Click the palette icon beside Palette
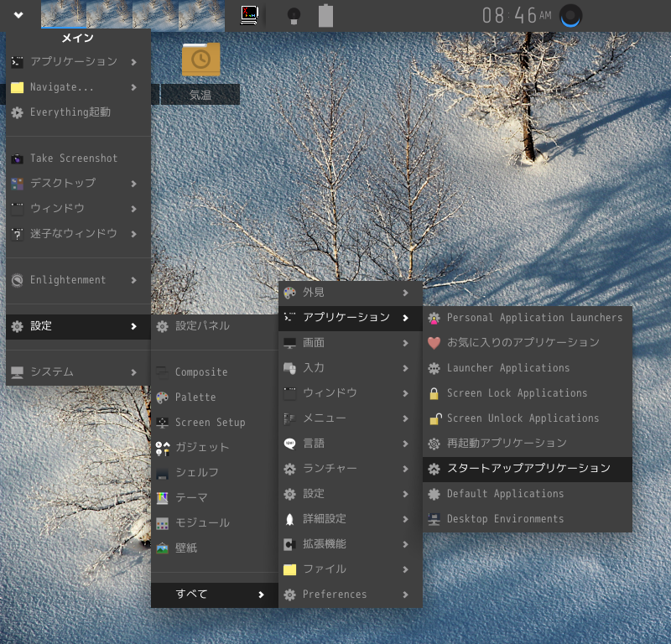 (x=162, y=397)
